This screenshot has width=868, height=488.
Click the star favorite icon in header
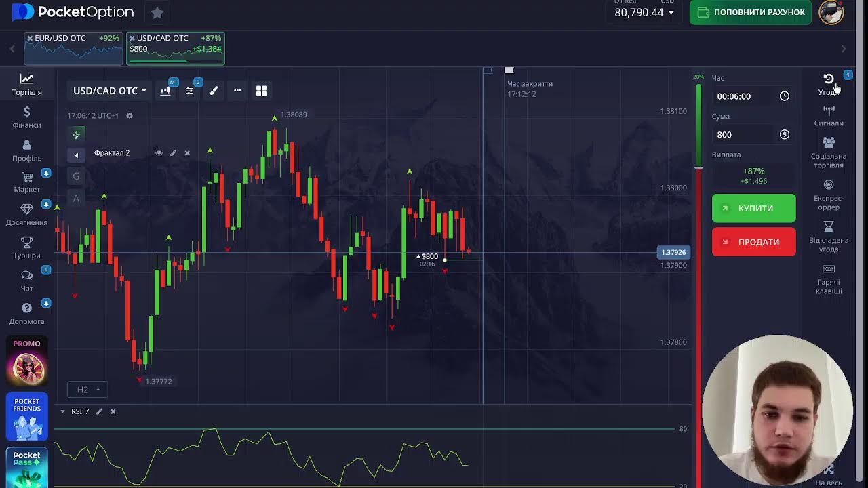[x=157, y=12]
